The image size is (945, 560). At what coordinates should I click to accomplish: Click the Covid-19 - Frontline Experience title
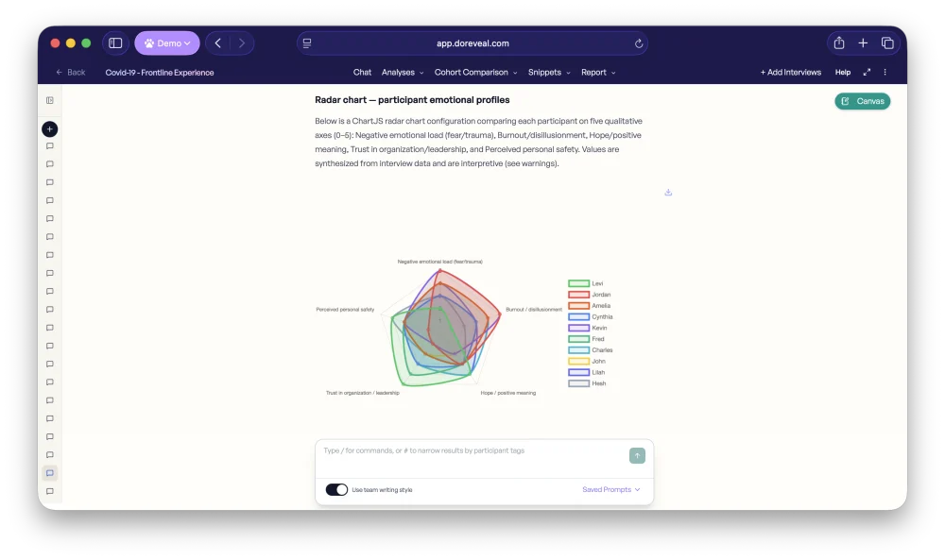(x=160, y=73)
